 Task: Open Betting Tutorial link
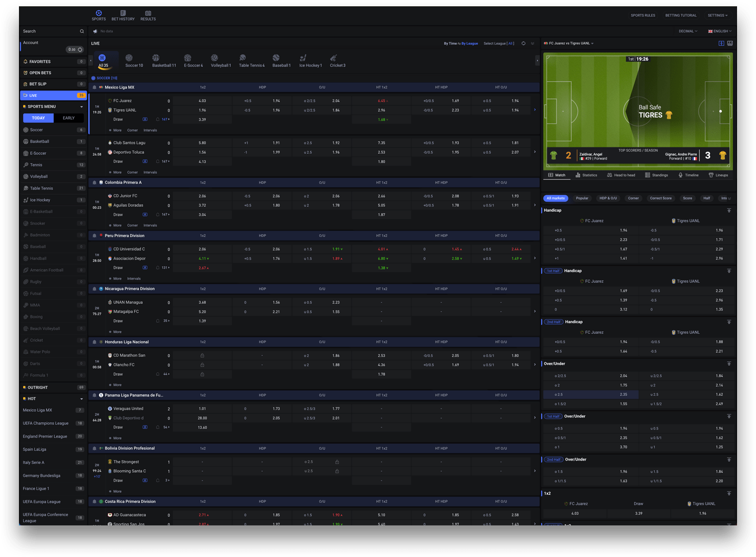click(681, 15)
